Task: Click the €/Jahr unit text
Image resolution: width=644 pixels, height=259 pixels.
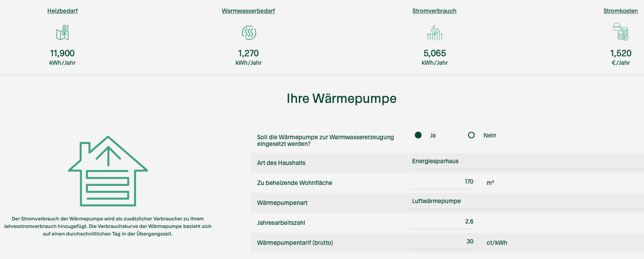Action: click(x=621, y=63)
